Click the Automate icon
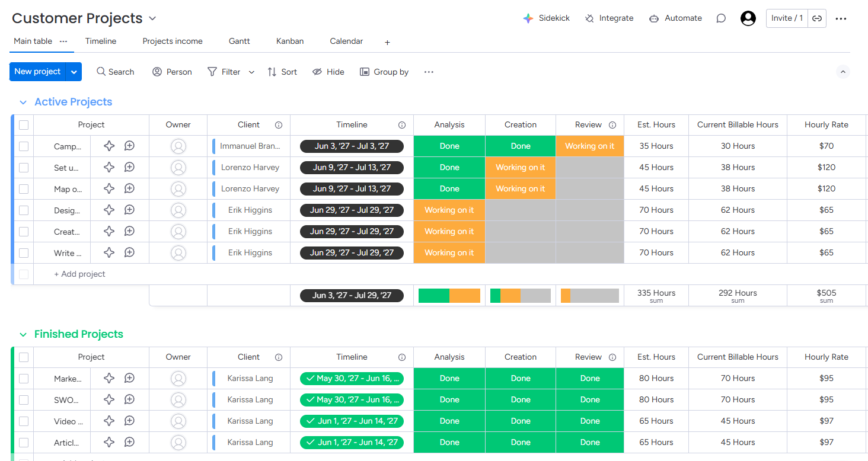This screenshot has width=868, height=461. click(675, 18)
